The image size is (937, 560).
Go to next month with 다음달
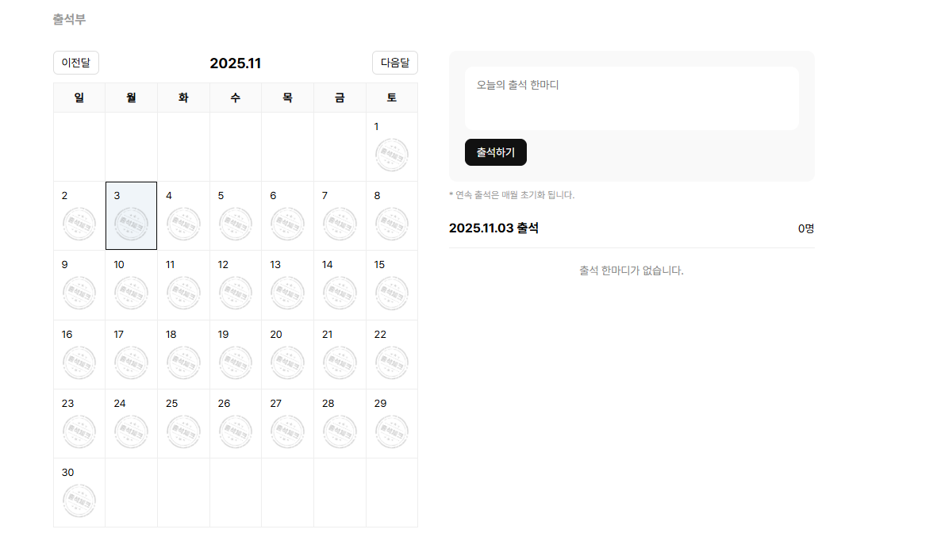point(395,63)
